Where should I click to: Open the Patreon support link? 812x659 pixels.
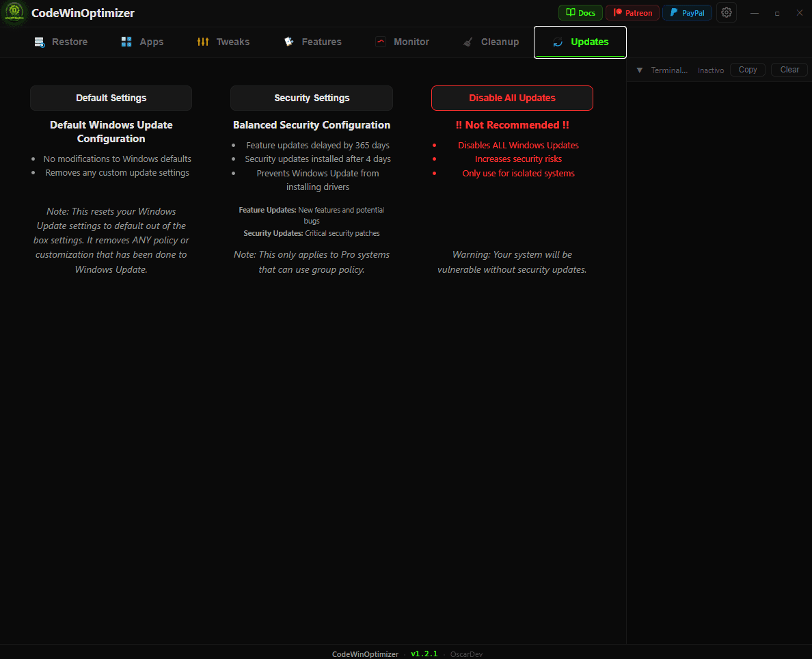[x=632, y=12]
